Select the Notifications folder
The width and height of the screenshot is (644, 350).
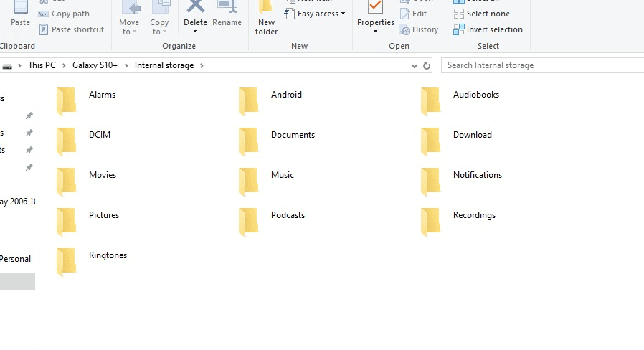point(461,181)
